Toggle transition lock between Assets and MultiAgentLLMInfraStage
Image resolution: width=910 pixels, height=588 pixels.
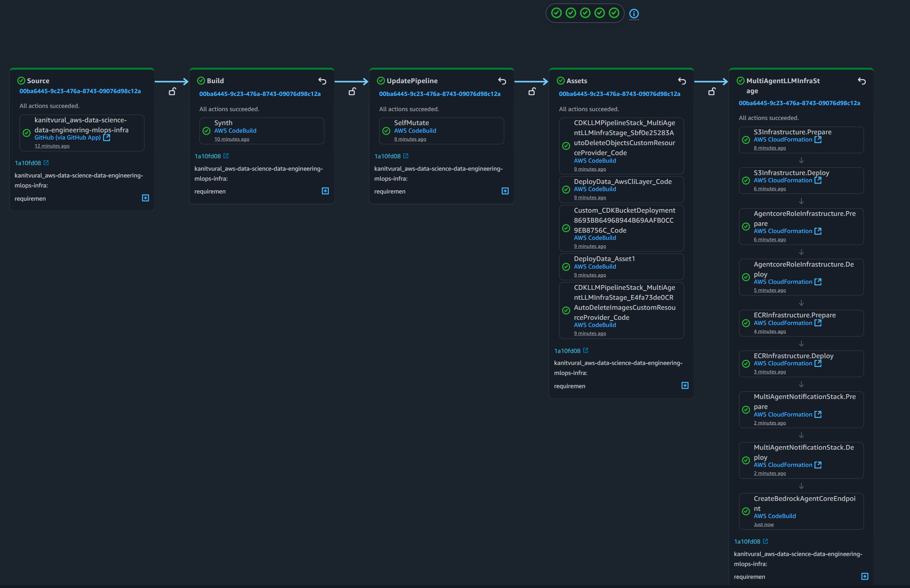coord(712,92)
